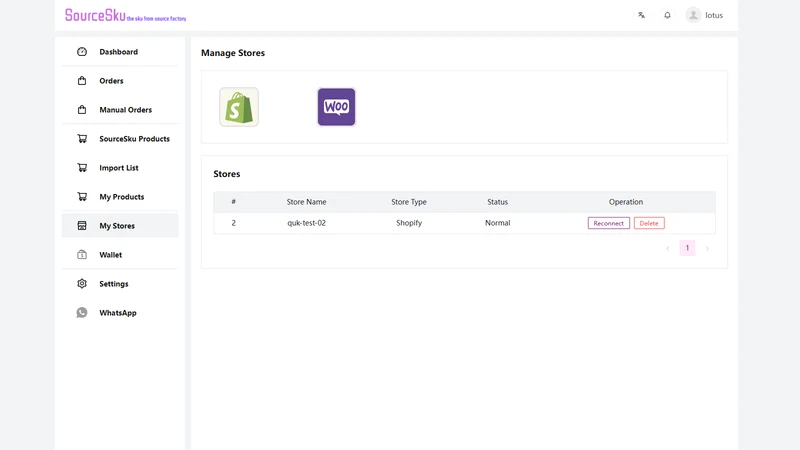Click the My Stores shop icon
This screenshot has width=800, height=450.
point(82,226)
